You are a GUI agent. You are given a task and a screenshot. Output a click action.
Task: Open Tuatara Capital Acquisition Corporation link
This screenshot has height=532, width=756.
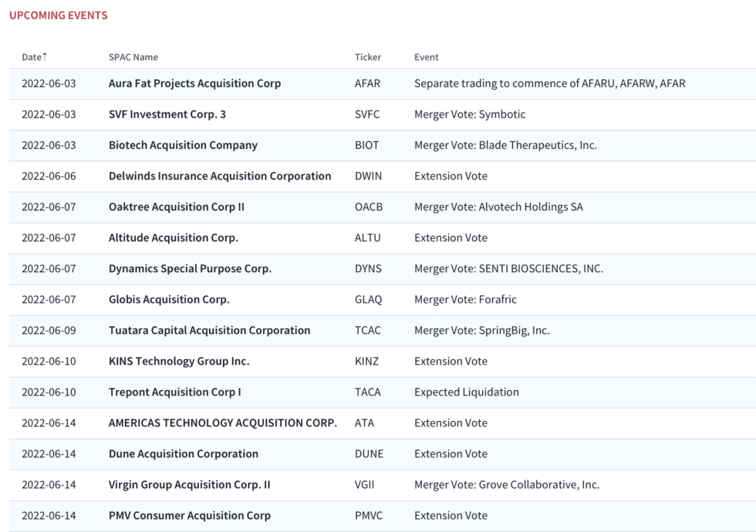point(210,330)
